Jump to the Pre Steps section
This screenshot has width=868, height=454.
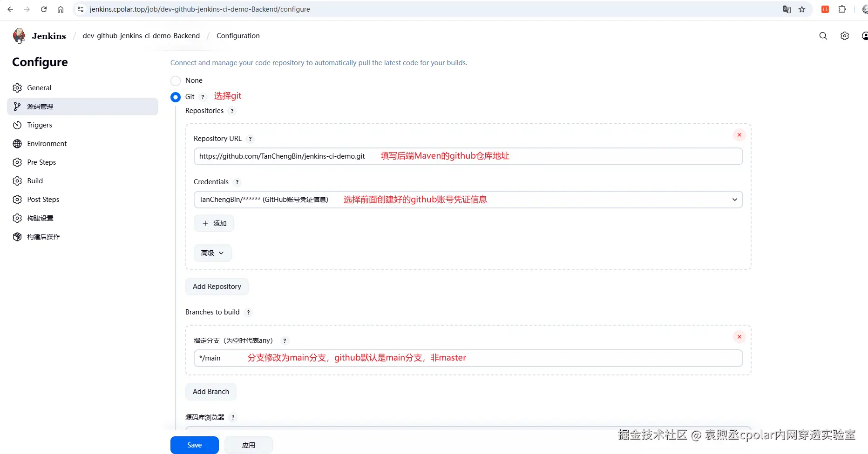coord(83,162)
